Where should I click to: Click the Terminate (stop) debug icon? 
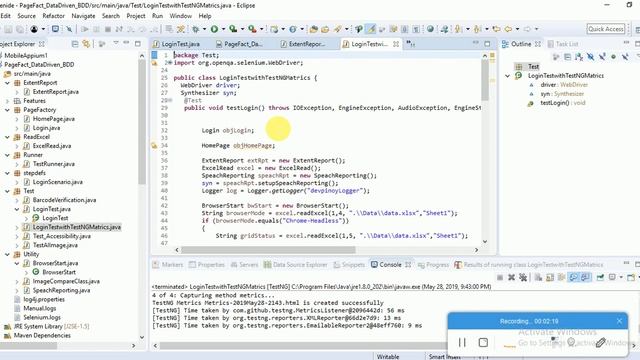point(108,29)
